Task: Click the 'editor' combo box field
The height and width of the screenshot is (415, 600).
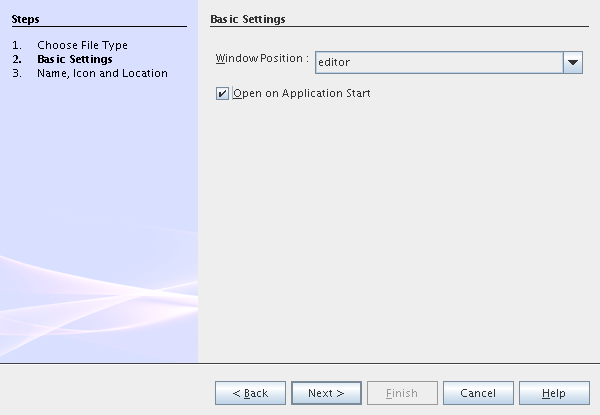Action: [436, 62]
